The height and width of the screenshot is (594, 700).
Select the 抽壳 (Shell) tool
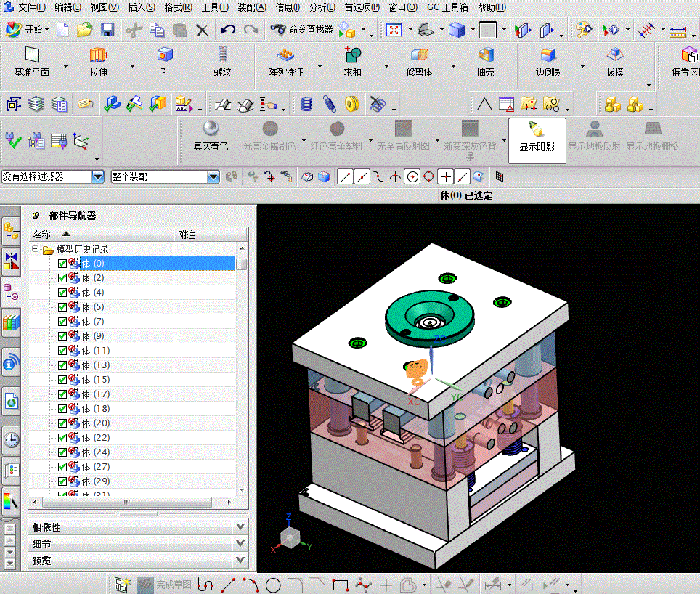click(x=485, y=55)
